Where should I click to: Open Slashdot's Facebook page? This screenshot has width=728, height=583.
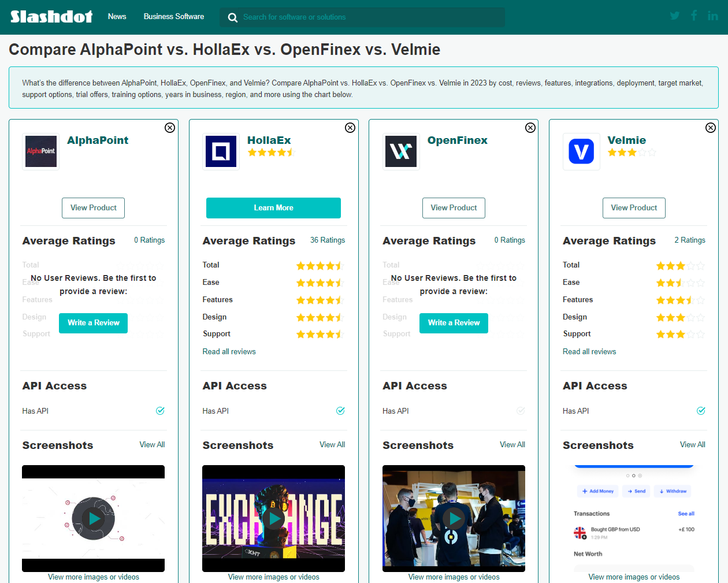(x=693, y=16)
